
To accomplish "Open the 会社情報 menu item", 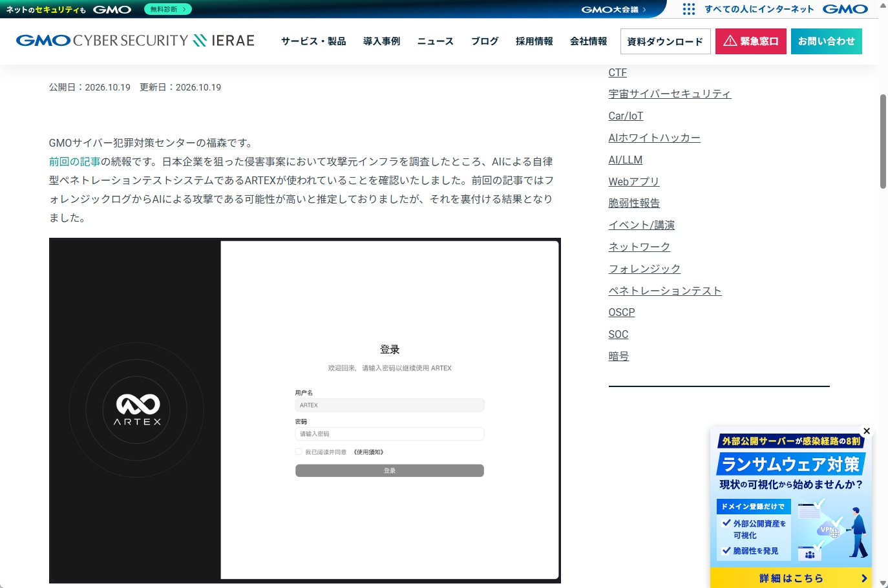I will [589, 41].
